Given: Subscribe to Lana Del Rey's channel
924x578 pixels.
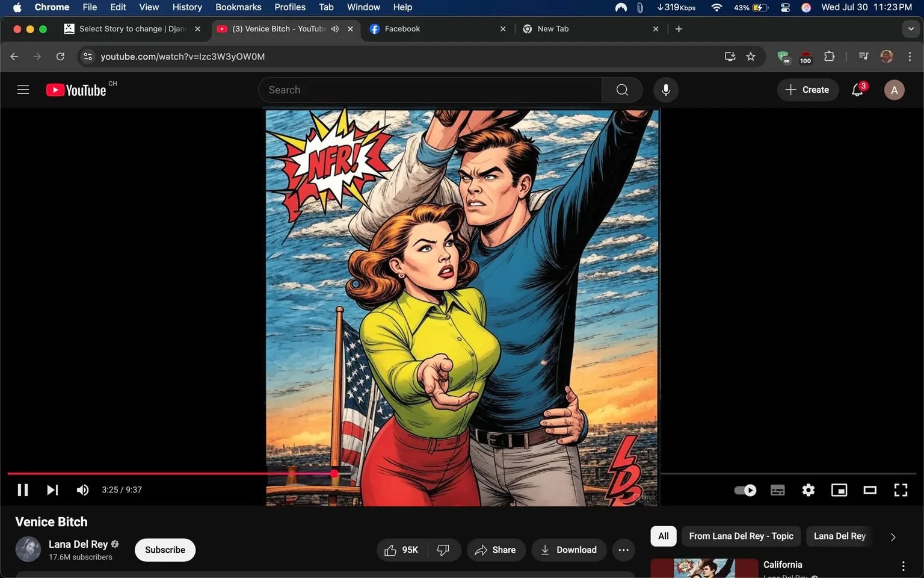Looking at the screenshot, I should tap(164, 550).
